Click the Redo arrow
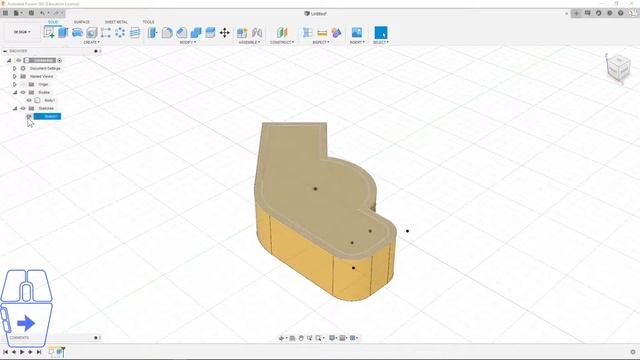The height and width of the screenshot is (360, 640). 56,13
